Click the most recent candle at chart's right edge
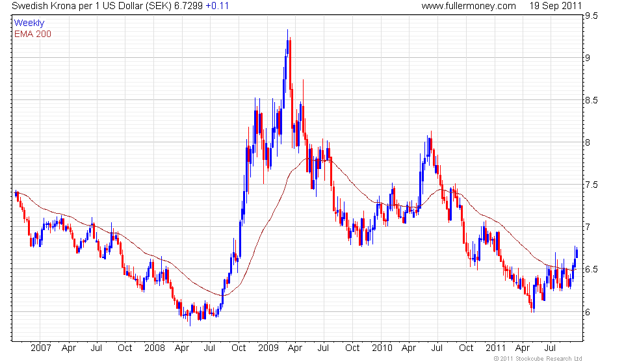This screenshot has width=637, height=364. click(577, 253)
